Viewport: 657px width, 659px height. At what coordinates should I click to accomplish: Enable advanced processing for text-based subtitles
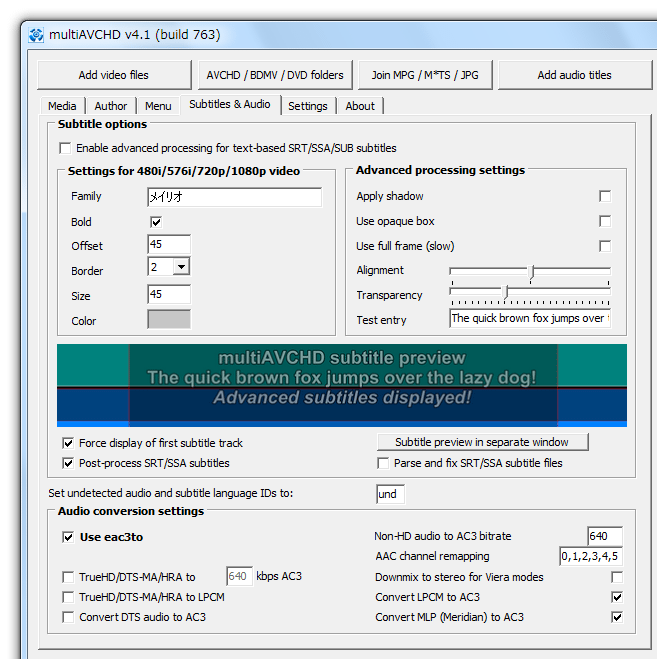65,148
